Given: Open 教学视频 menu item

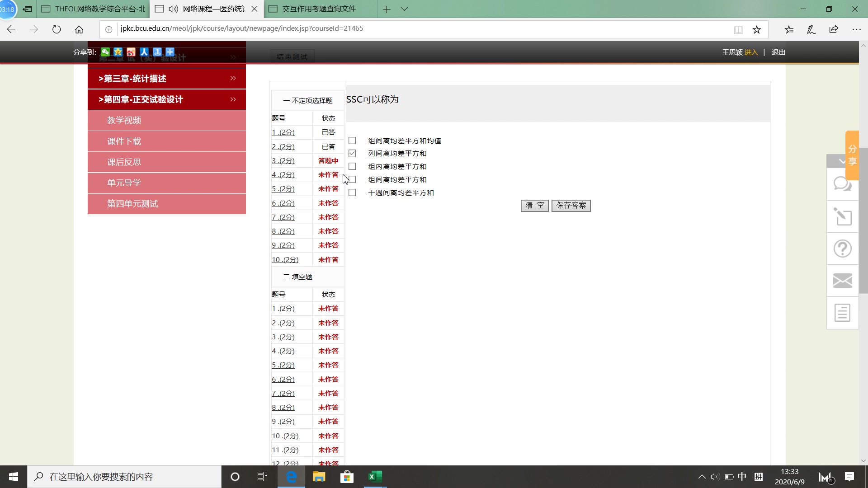Looking at the screenshot, I should [x=167, y=120].
